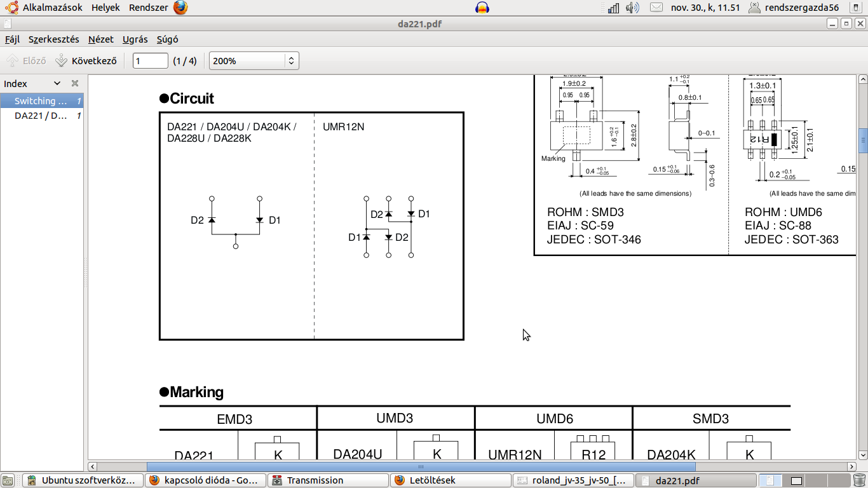This screenshot has width=868, height=488.
Task: Click "EIAJ : SC-88" package text
Action: coord(778,226)
